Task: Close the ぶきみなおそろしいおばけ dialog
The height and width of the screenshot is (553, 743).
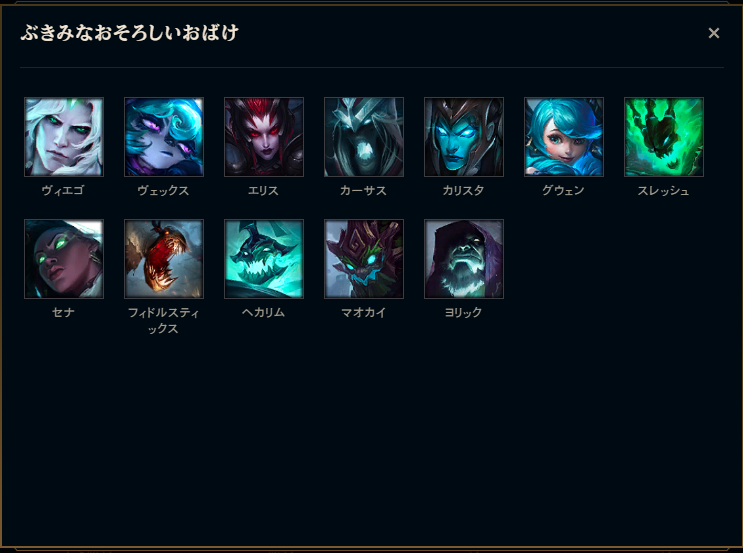Action: [x=714, y=33]
